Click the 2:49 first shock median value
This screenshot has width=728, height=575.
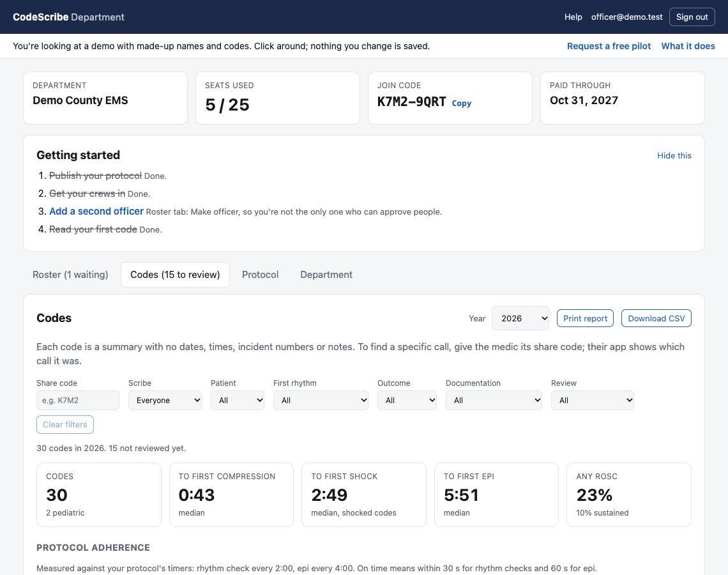(329, 495)
